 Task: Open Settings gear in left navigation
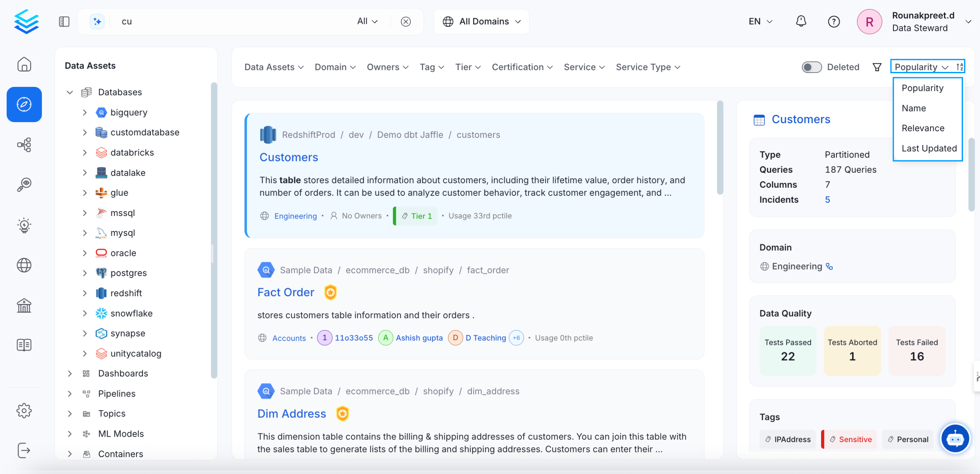click(x=24, y=410)
